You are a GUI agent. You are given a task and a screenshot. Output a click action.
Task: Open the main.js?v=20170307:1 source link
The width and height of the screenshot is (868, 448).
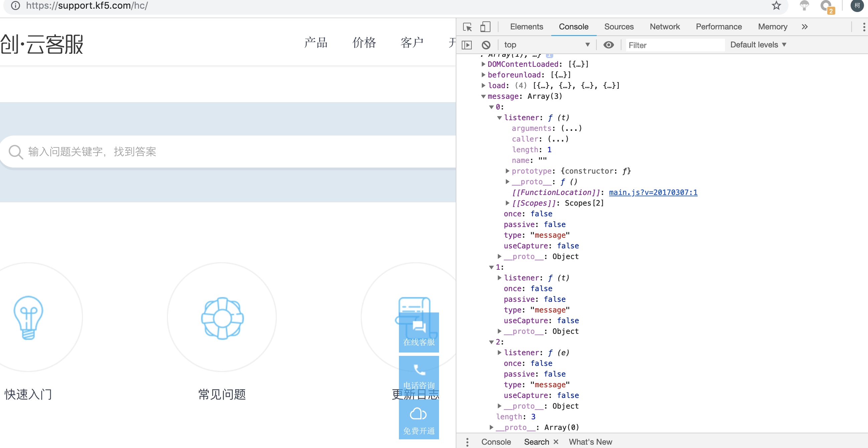click(653, 193)
